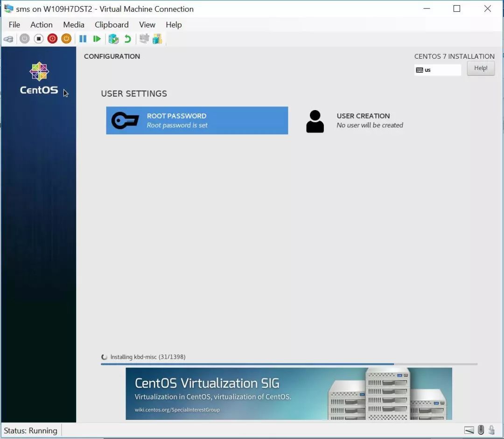This screenshot has width=504, height=439.
Task: Pause the virtual machine
Action: 83,39
